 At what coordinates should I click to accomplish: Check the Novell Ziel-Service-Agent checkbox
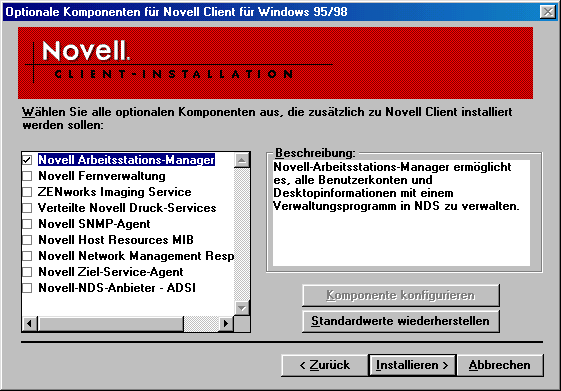pos(27,272)
